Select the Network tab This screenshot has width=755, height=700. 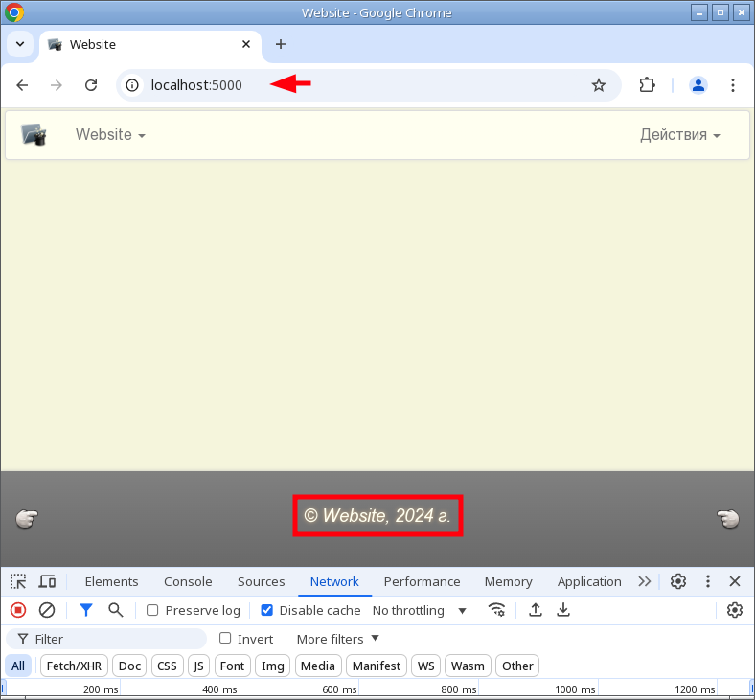point(334,581)
